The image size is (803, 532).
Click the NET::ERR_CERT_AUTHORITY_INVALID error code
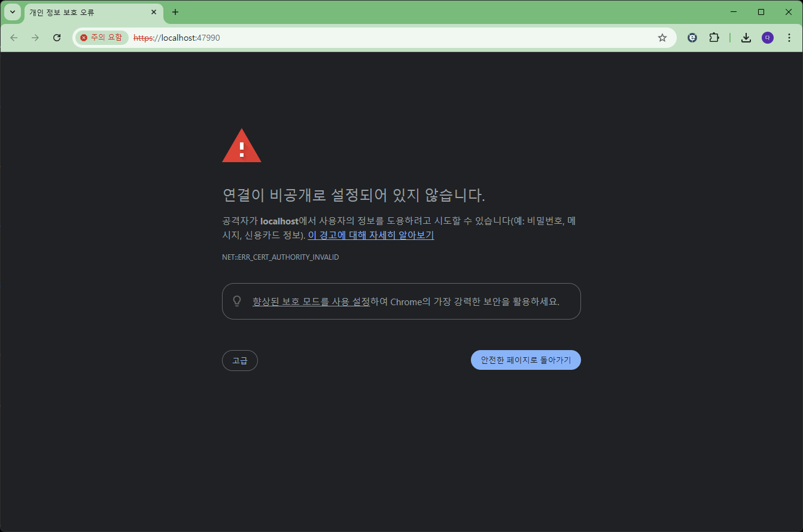(281, 257)
